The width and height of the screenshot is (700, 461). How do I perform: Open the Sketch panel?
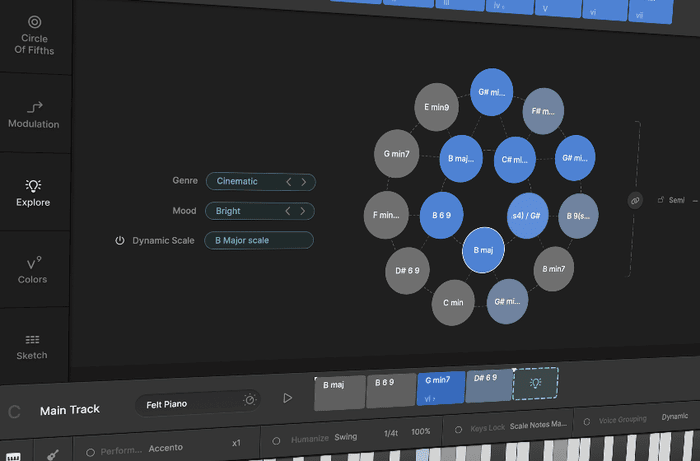click(x=33, y=346)
